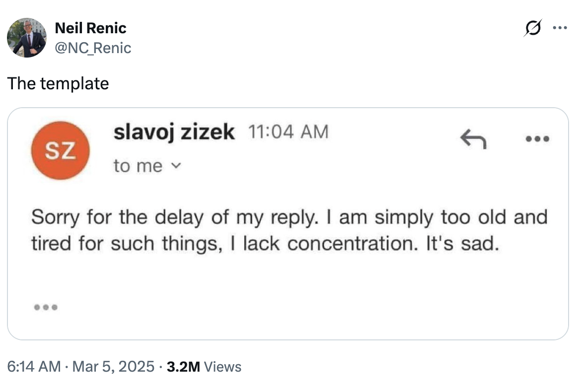Open the @NC_Renic handle link
579x392 pixels.
click(93, 48)
